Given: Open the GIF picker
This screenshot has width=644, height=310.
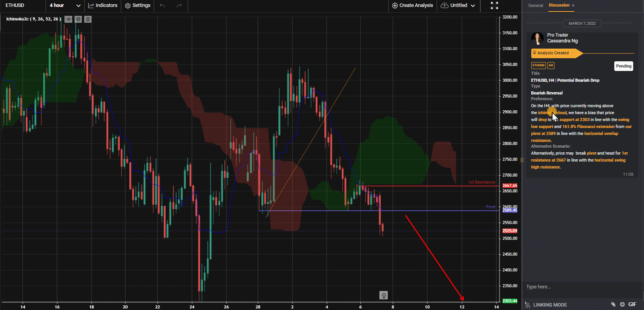Looking at the screenshot, I should 632,305.
